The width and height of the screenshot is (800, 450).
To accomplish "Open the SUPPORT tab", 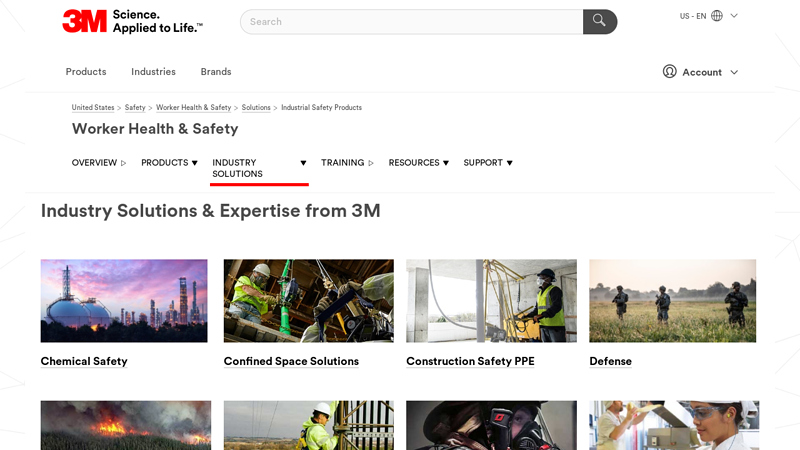I will [x=483, y=163].
